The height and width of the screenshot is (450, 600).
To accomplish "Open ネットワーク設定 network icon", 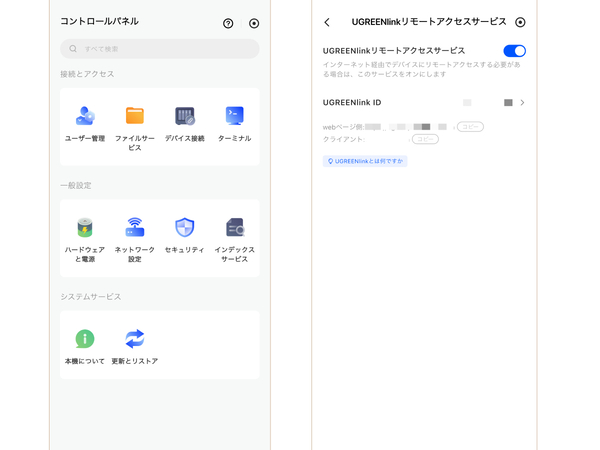I will click(135, 227).
